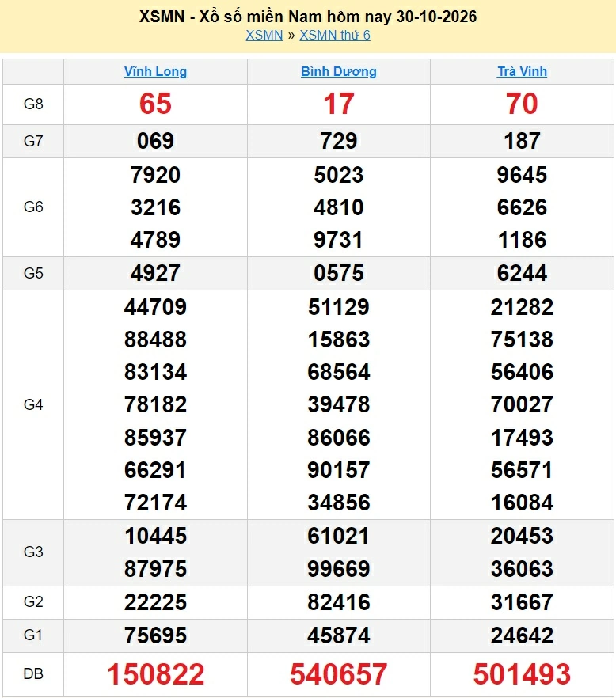
Task: Click G4 number 83134
Action: (155, 372)
